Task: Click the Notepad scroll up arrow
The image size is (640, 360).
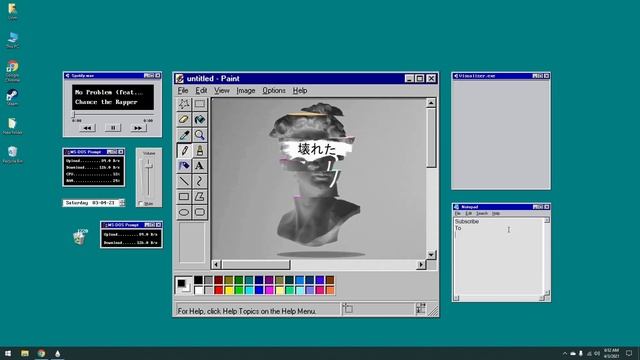Action: click(x=547, y=220)
